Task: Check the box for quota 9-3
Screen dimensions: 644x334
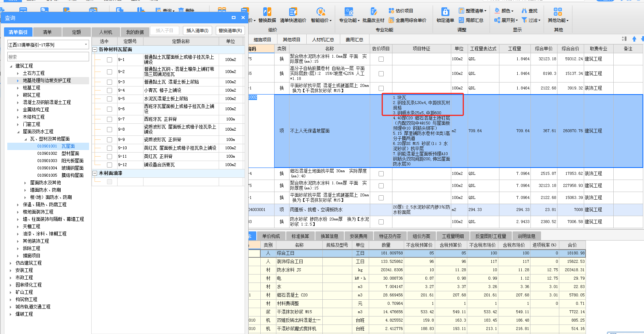Action: tap(110, 82)
